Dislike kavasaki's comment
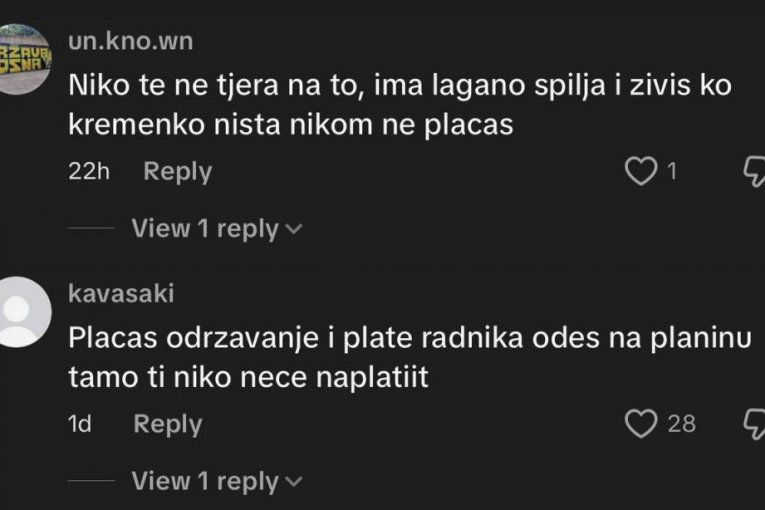The width and height of the screenshot is (765, 510). tap(755, 424)
